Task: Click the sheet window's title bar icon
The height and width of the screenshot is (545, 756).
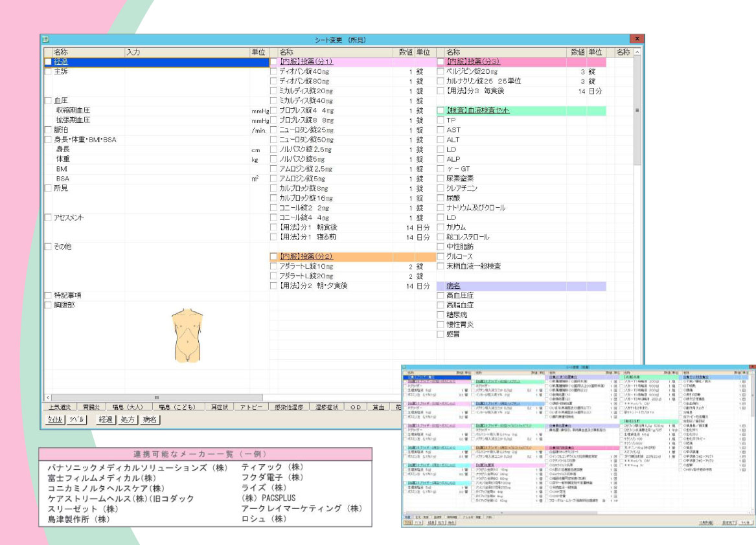Action: click(46, 39)
